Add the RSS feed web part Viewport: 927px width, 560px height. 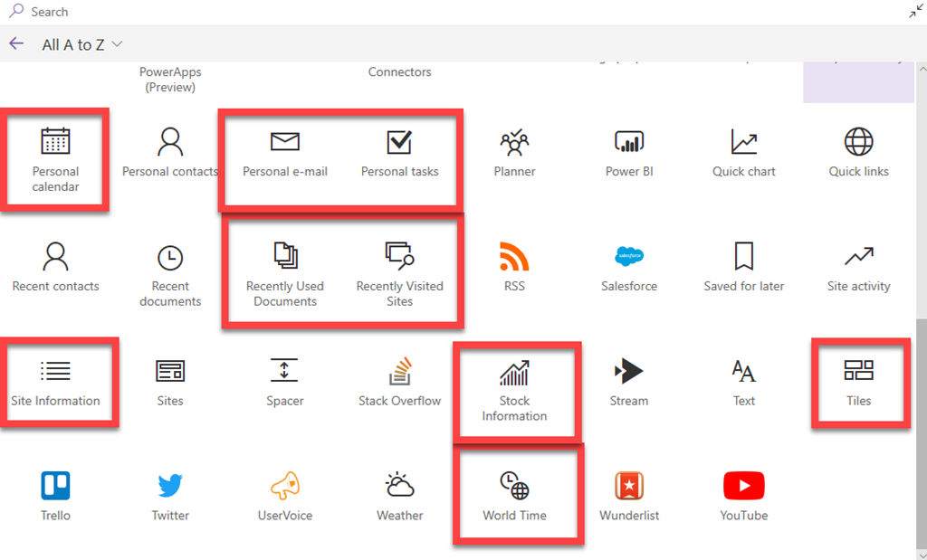[514, 269]
